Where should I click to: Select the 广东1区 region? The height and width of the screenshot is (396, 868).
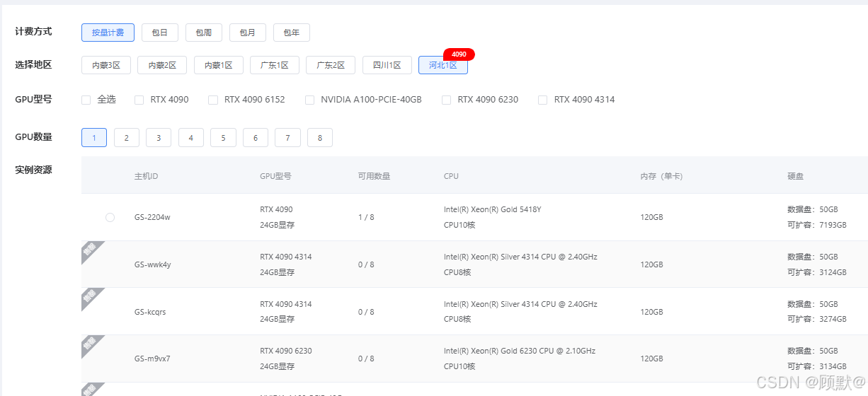tap(274, 65)
